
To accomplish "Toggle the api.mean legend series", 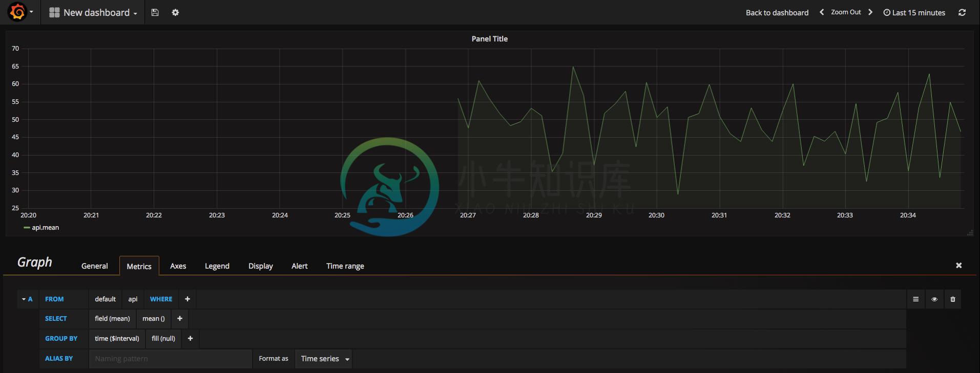I will (45, 228).
